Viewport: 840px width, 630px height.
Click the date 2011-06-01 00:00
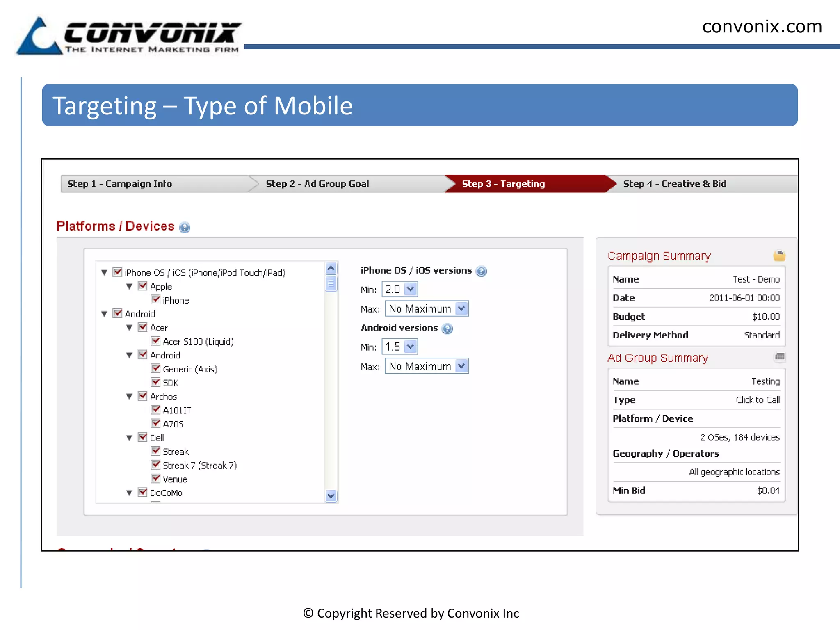tap(744, 298)
